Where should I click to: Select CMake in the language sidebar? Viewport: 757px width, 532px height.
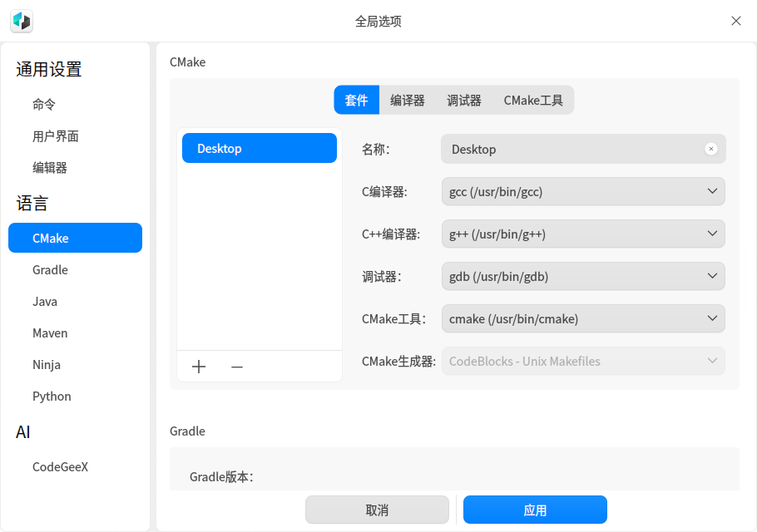coord(76,238)
